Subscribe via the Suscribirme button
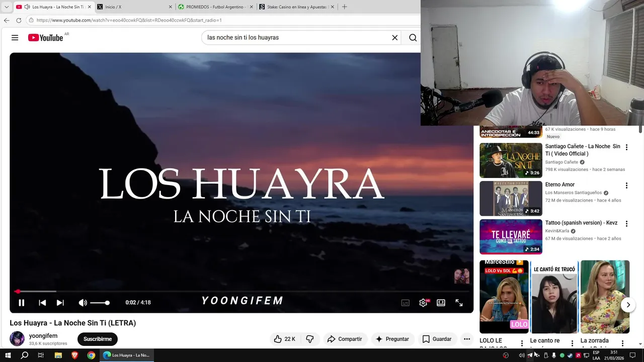Screen dimensions: 644x362 pos(98,339)
